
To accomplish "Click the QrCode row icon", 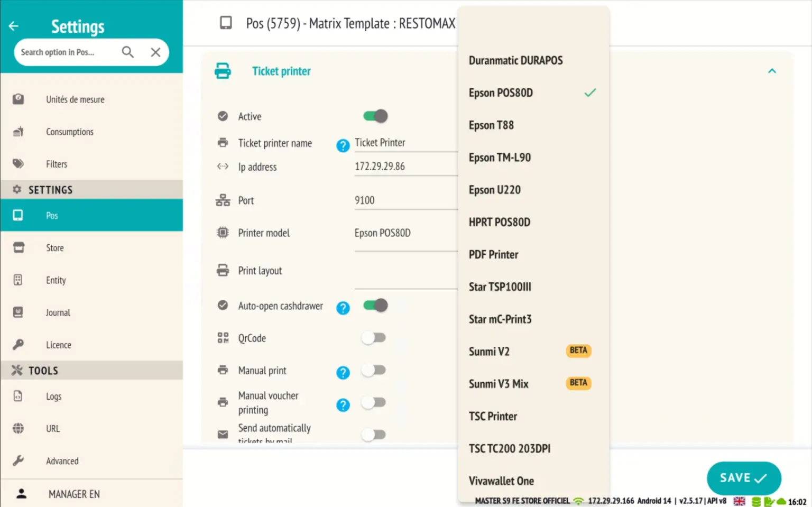I will click(x=223, y=338).
